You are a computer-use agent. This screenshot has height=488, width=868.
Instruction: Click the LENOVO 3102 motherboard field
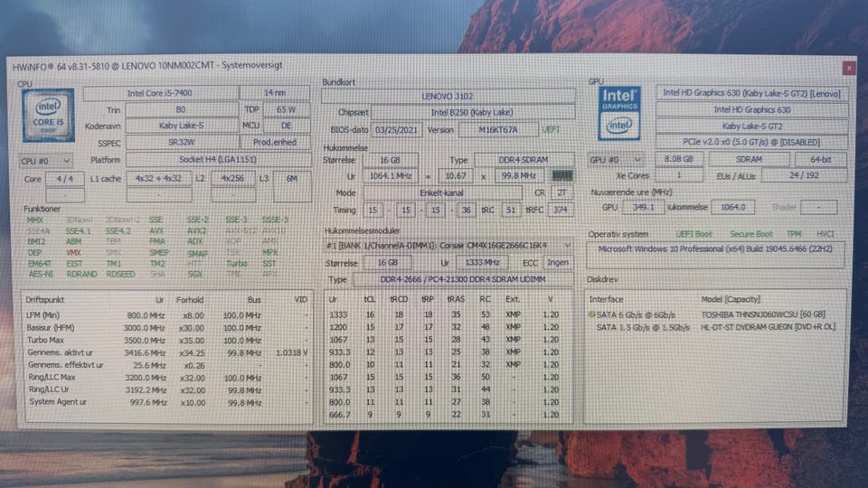[x=448, y=96]
